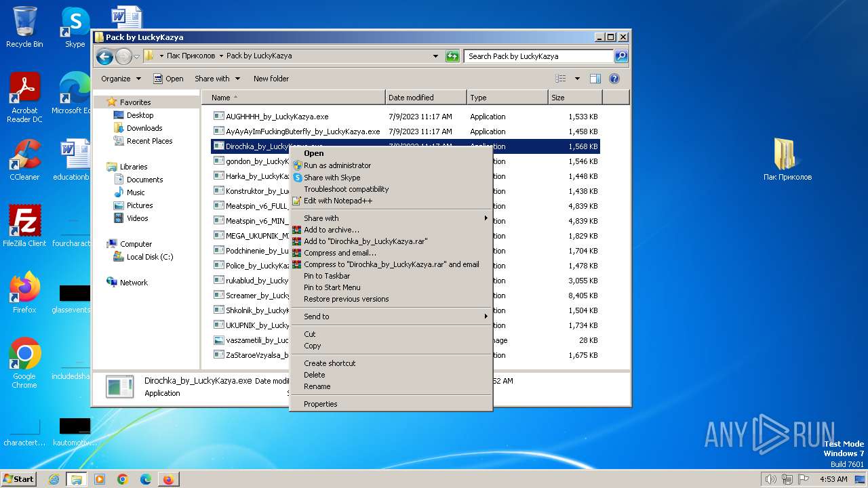The width and height of the screenshot is (868, 488).
Task: Click Action Center flag tray icon
Action: pos(804,479)
